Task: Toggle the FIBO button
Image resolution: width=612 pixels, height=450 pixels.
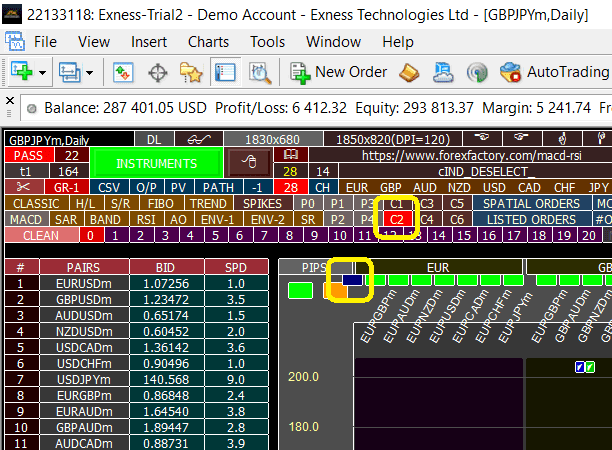Action: pos(160,203)
